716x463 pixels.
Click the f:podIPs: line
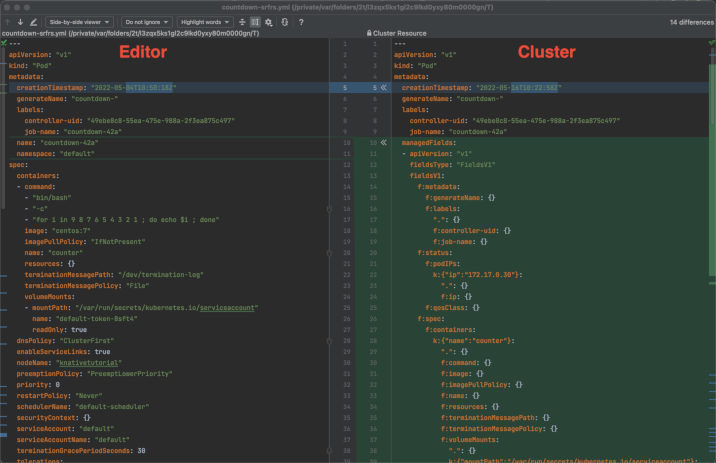click(x=442, y=264)
